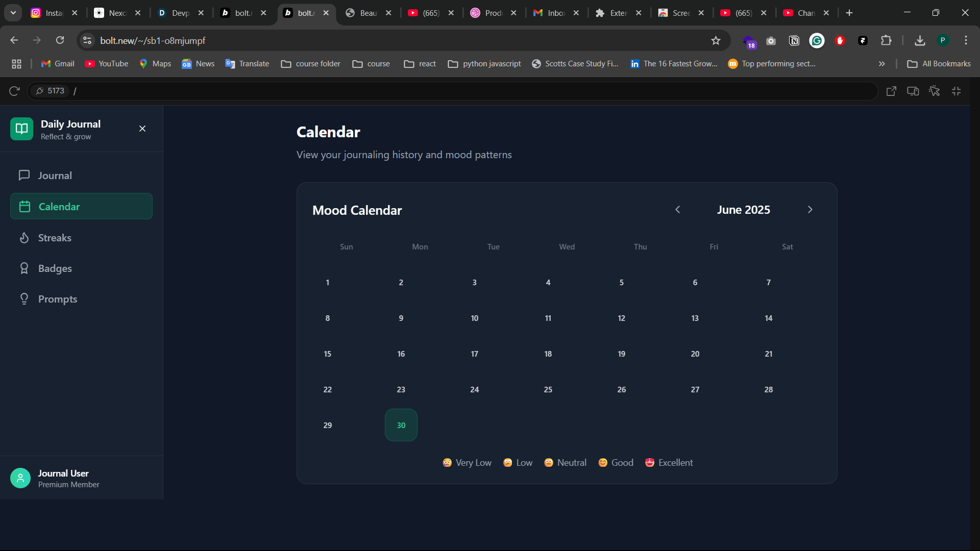980x551 pixels.
Task: Click the Daily Journal book logo
Action: tap(21, 129)
